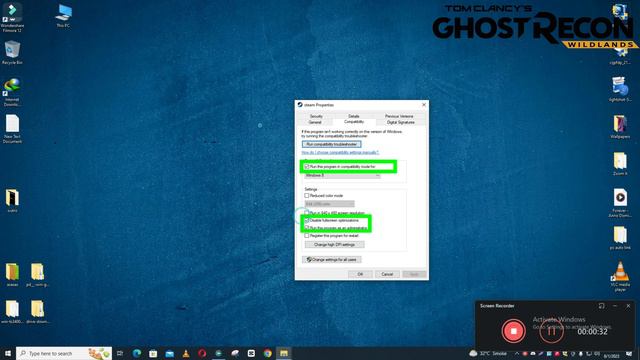Switch to the Security tab

316,116
